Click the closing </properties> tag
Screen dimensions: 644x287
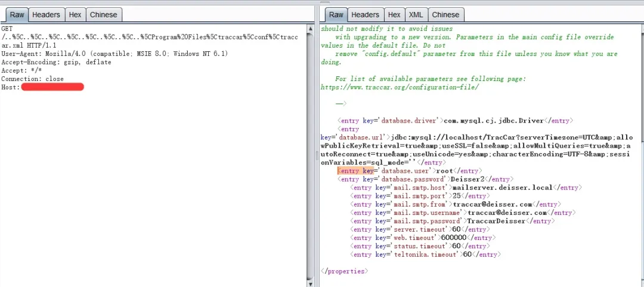tap(344, 271)
